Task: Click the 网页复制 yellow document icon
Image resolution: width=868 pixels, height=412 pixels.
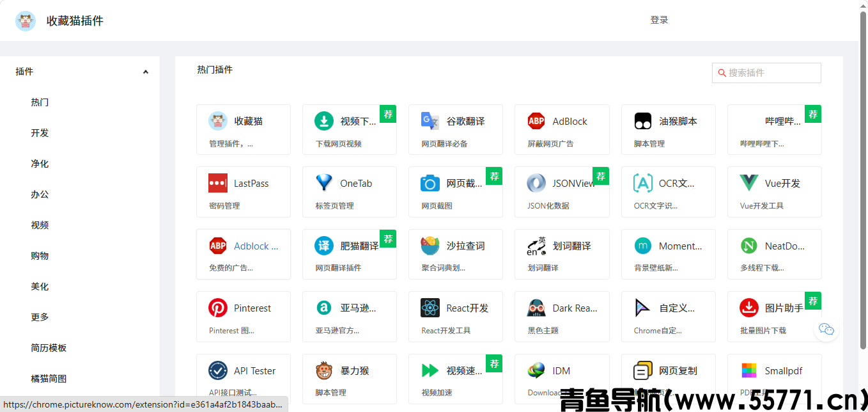Action: click(643, 370)
